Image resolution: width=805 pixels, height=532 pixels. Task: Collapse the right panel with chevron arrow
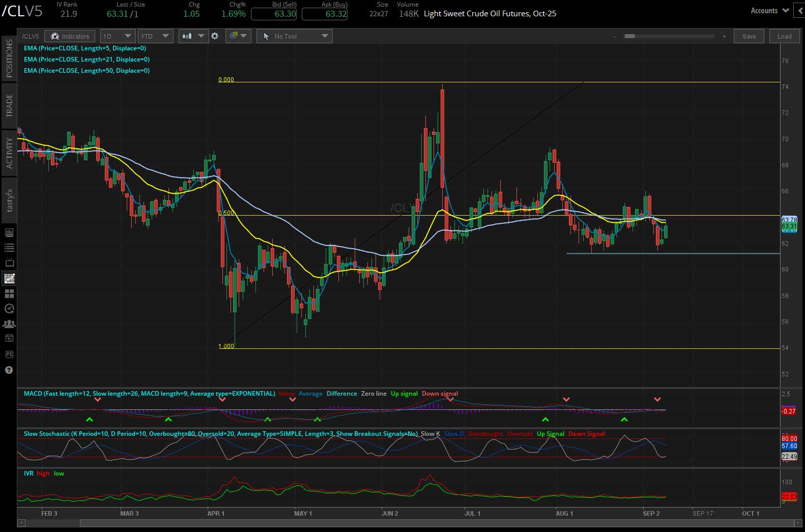coord(800,11)
